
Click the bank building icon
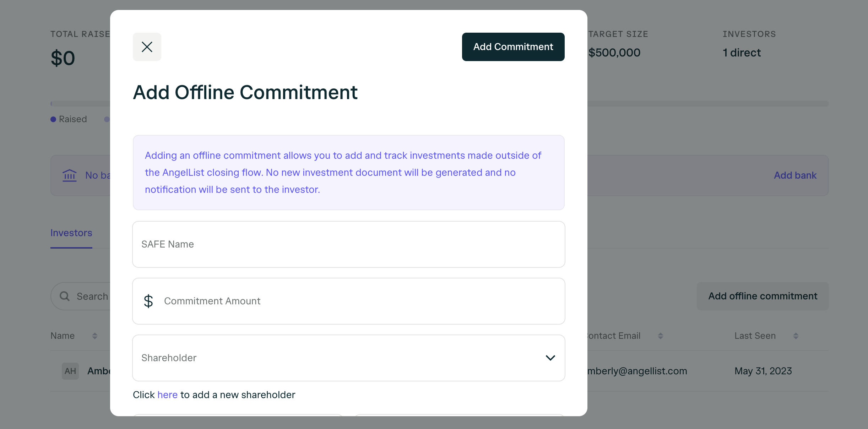pos(70,175)
